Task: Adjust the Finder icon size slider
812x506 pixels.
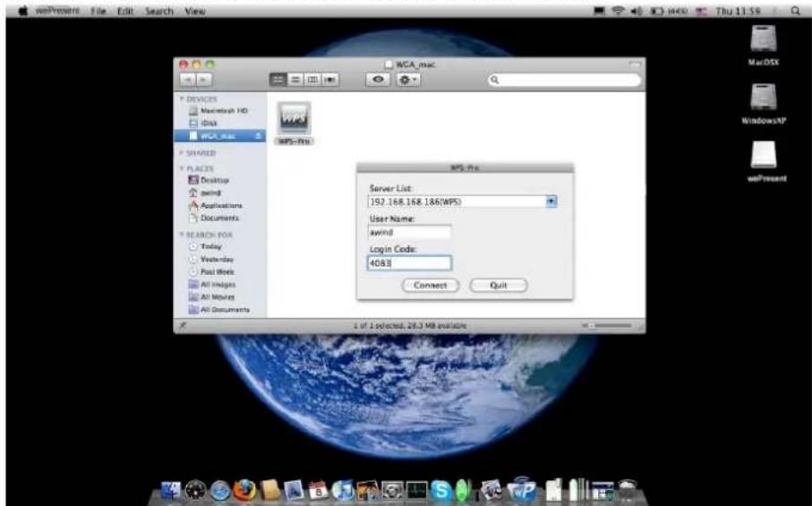Action: tap(607, 326)
